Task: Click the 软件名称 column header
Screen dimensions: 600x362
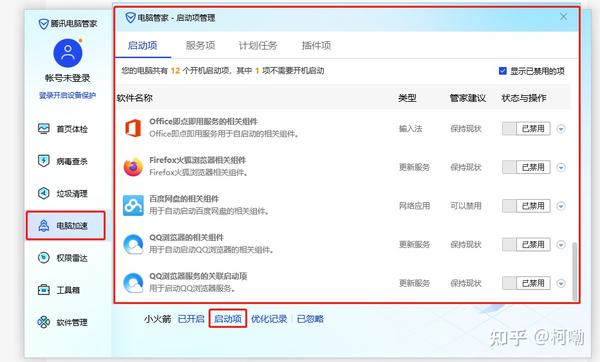Action: pos(135,98)
